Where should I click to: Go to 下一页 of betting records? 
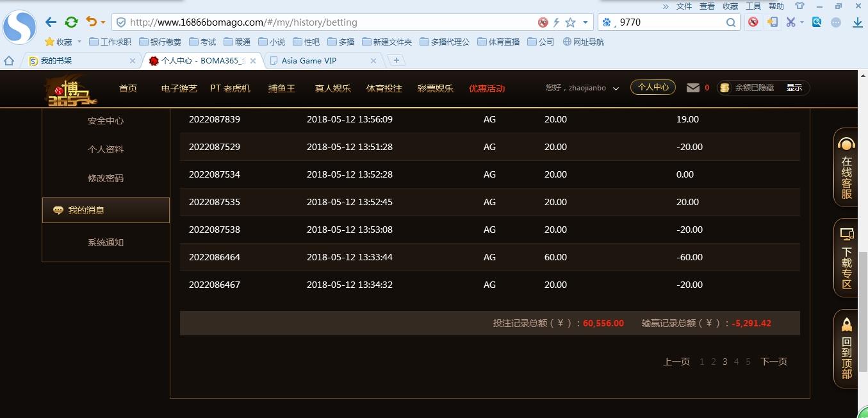click(774, 362)
